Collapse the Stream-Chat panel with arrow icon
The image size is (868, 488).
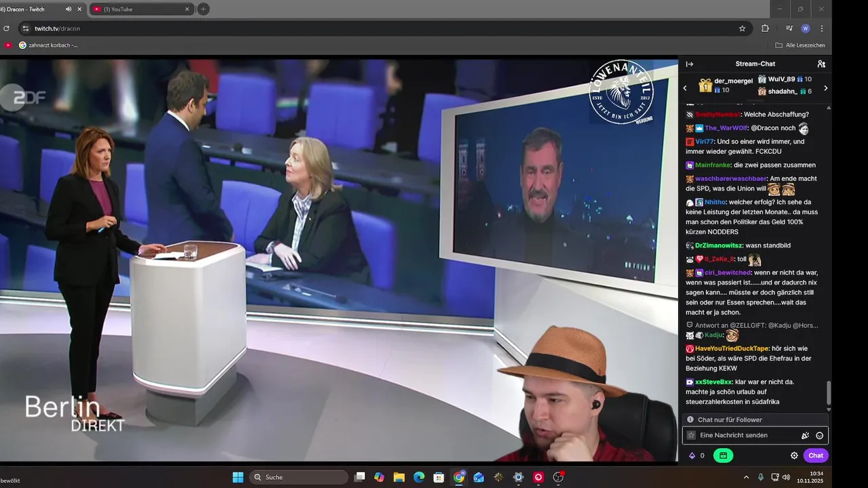(x=690, y=64)
